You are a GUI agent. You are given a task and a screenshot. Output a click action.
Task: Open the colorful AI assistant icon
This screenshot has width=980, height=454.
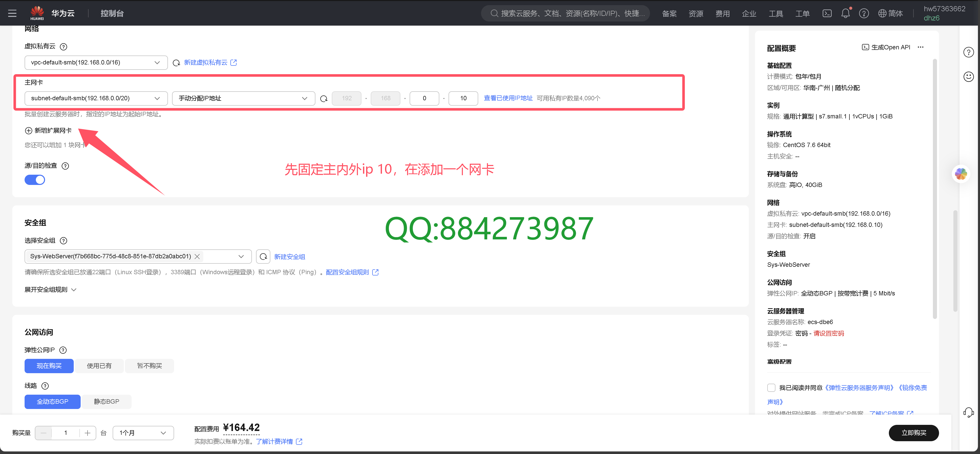point(961,174)
